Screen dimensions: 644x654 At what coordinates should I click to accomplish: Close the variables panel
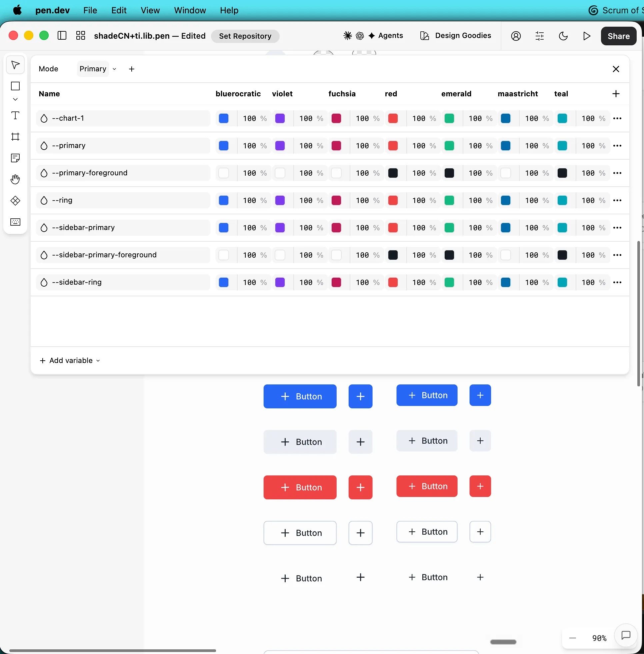[x=616, y=69]
